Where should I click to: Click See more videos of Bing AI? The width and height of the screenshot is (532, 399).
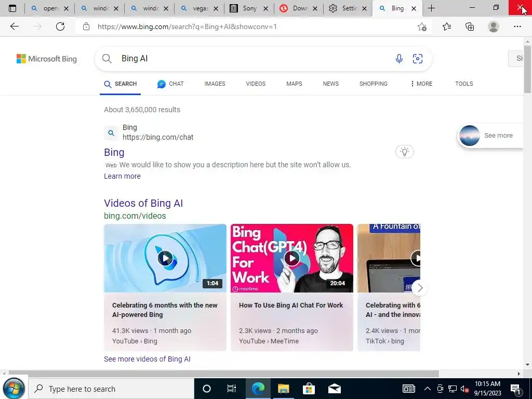pos(147,359)
